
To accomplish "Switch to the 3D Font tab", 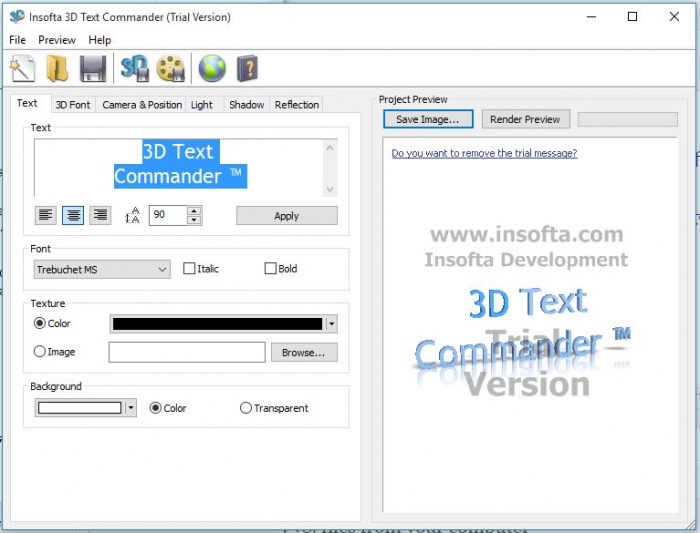I will click(73, 105).
